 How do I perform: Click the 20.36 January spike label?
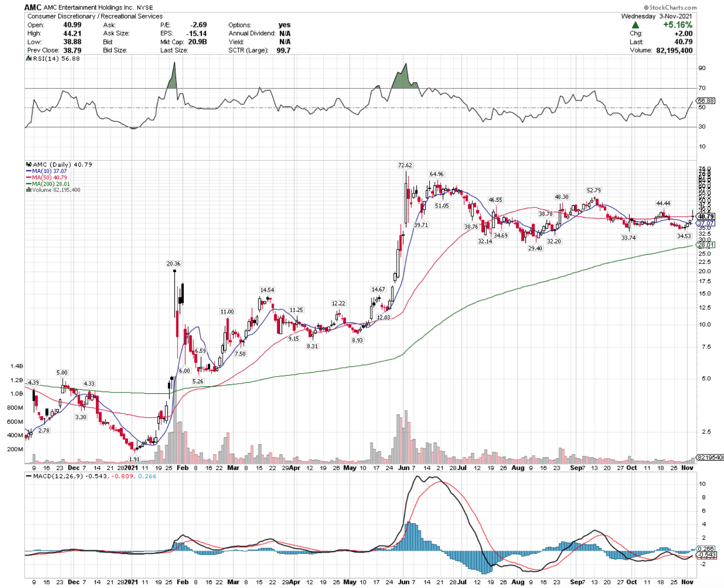174,264
